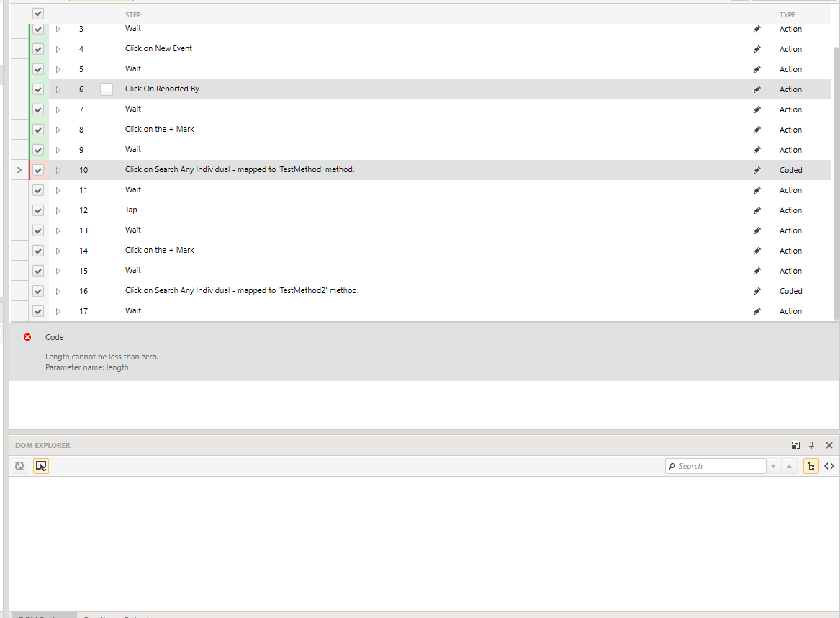The image size is (840, 618).
Task: Float the DOM Explorer panel window
Action: (796, 445)
